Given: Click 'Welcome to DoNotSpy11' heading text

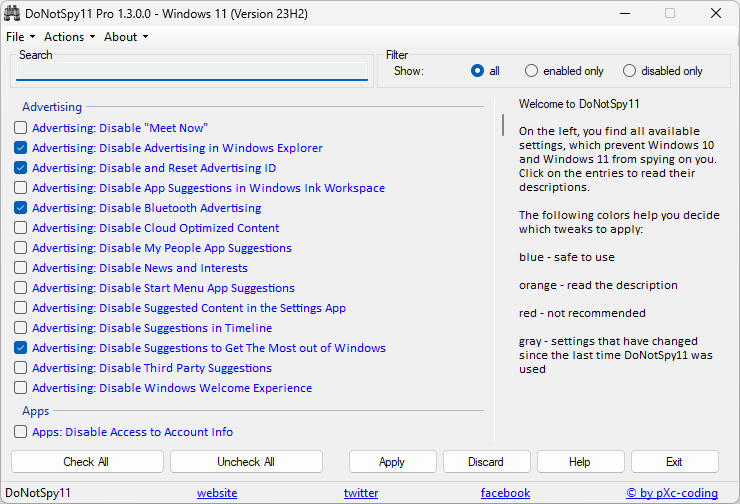Looking at the screenshot, I should (x=579, y=104).
